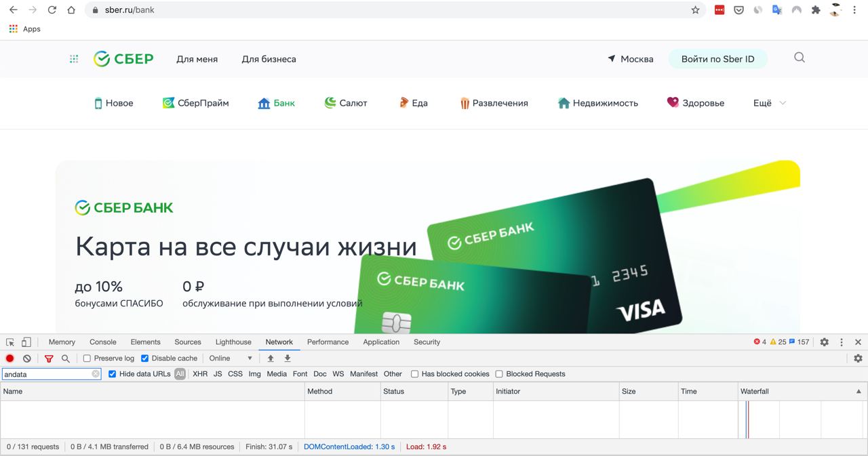Go to the СберПрайм section
This screenshot has height=456, width=868.
pyautogui.click(x=195, y=103)
